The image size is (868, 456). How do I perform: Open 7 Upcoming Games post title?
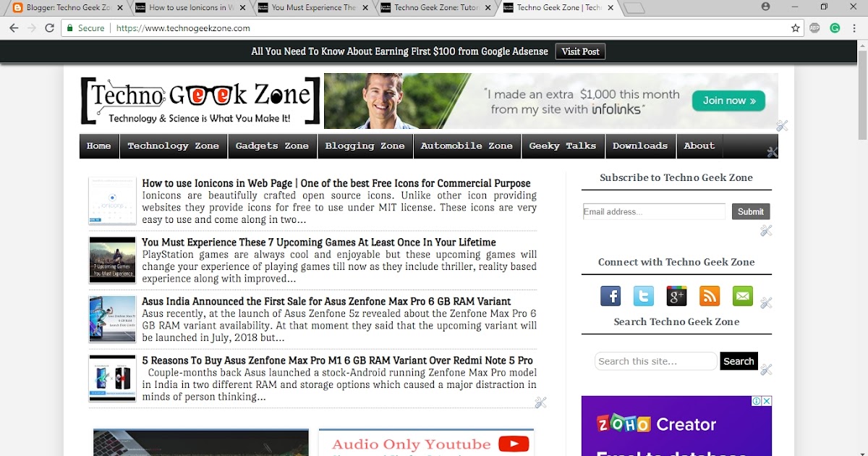pos(319,242)
